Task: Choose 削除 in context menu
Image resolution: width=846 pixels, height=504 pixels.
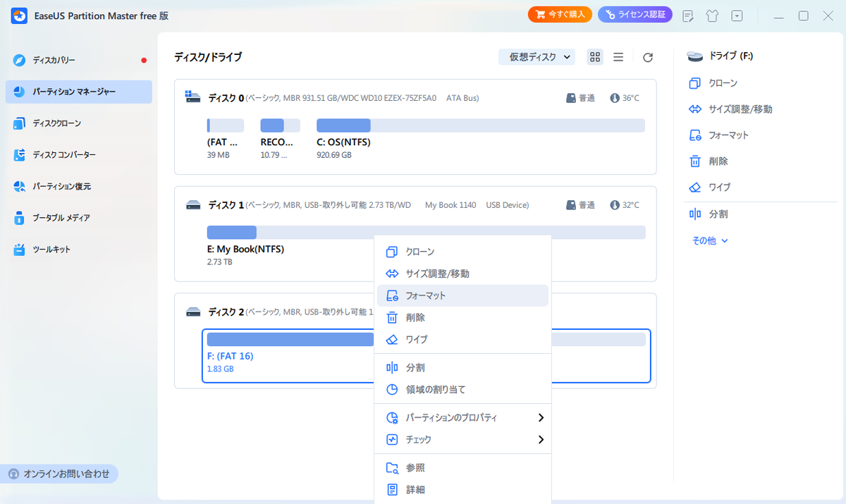Action: click(462, 318)
